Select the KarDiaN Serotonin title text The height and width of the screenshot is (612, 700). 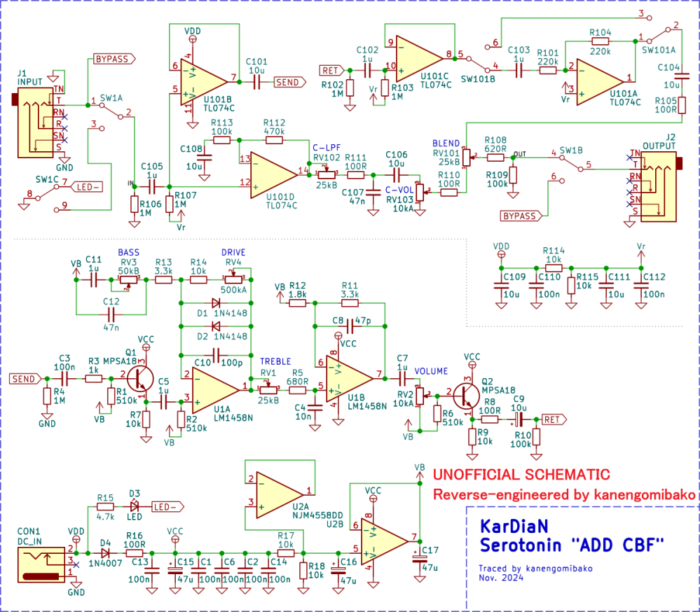[572, 536]
